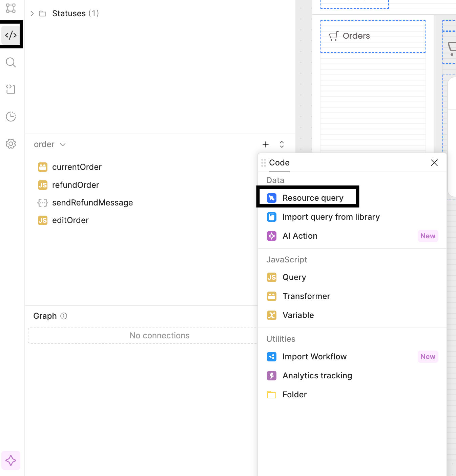Toggle expand/collapse arrows in order section
The width and height of the screenshot is (456, 476).
[282, 144]
